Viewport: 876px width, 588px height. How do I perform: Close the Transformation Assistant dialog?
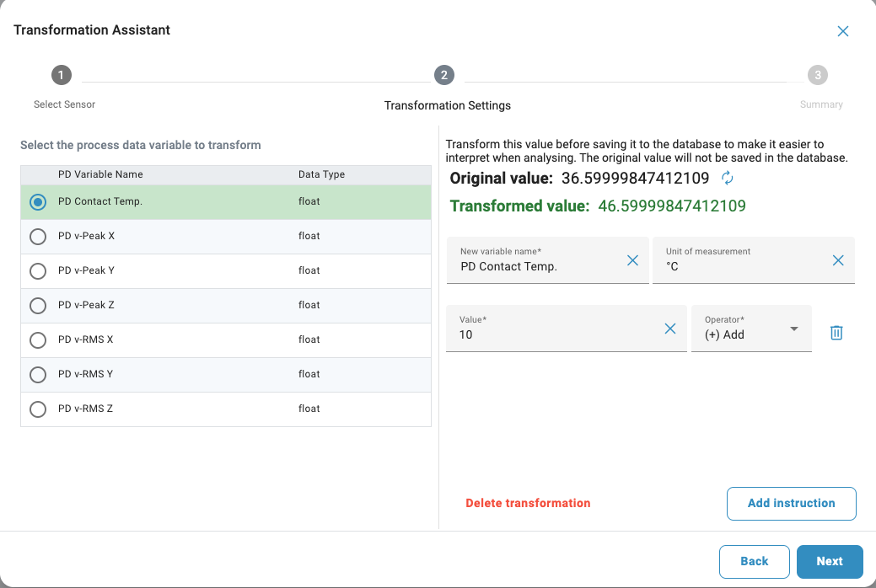[842, 31]
